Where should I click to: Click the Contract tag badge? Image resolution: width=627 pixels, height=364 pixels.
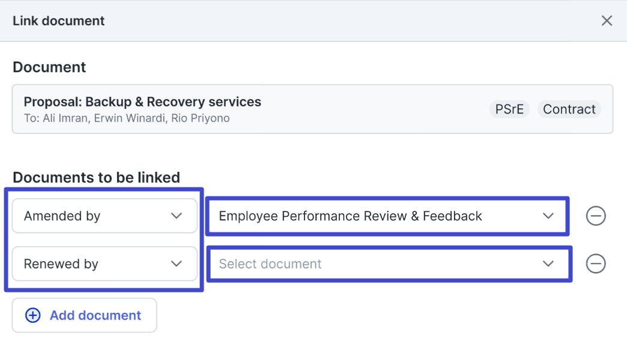tap(569, 109)
